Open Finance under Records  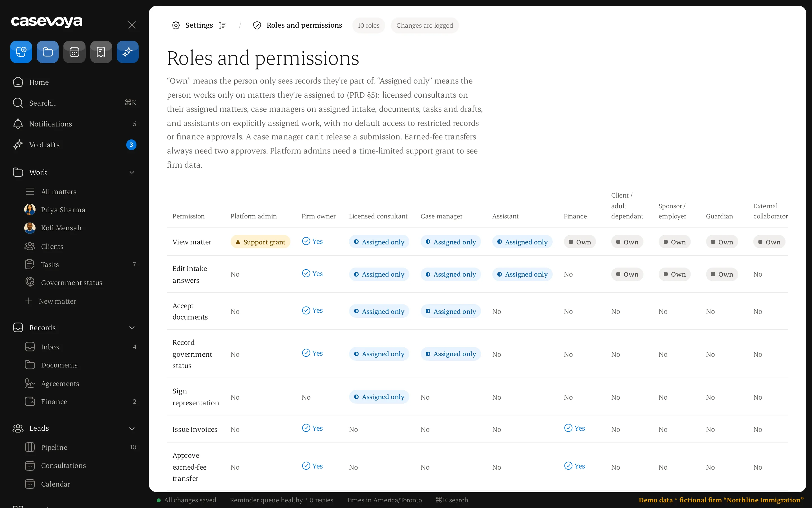pos(81,402)
